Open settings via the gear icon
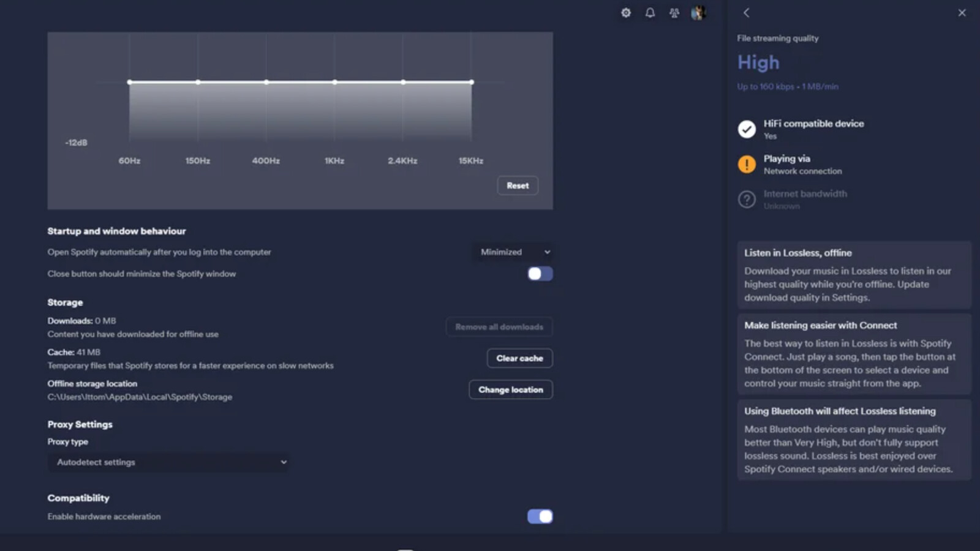Image resolution: width=980 pixels, height=551 pixels. pyautogui.click(x=625, y=13)
